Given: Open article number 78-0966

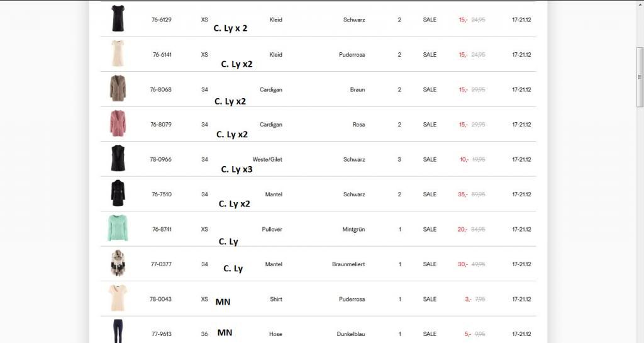Looking at the screenshot, I should coord(161,160).
